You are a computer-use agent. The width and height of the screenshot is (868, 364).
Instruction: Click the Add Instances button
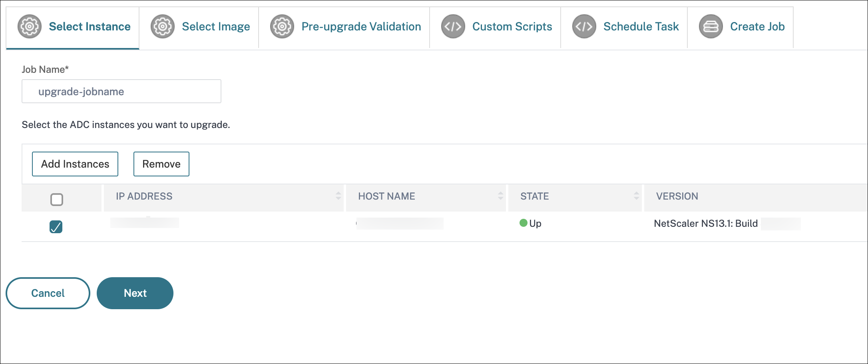[x=75, y=164]
